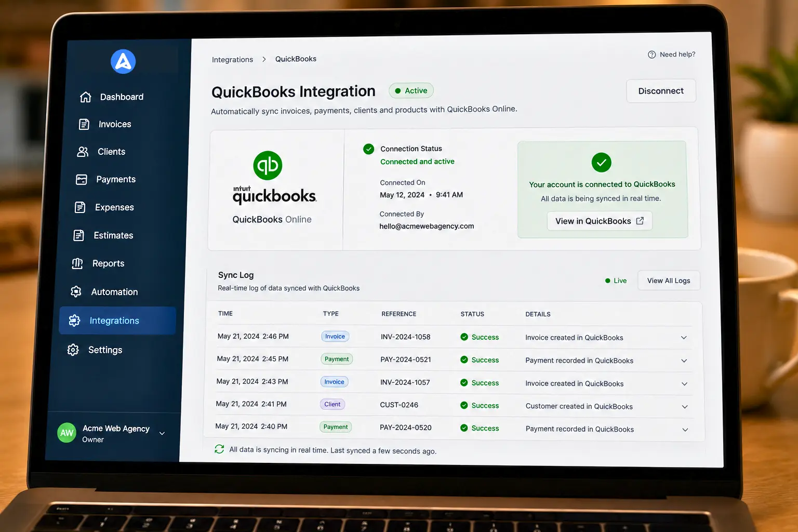
Task: Click the QuickBooks breadcrumb item
Action: point(296,59)
